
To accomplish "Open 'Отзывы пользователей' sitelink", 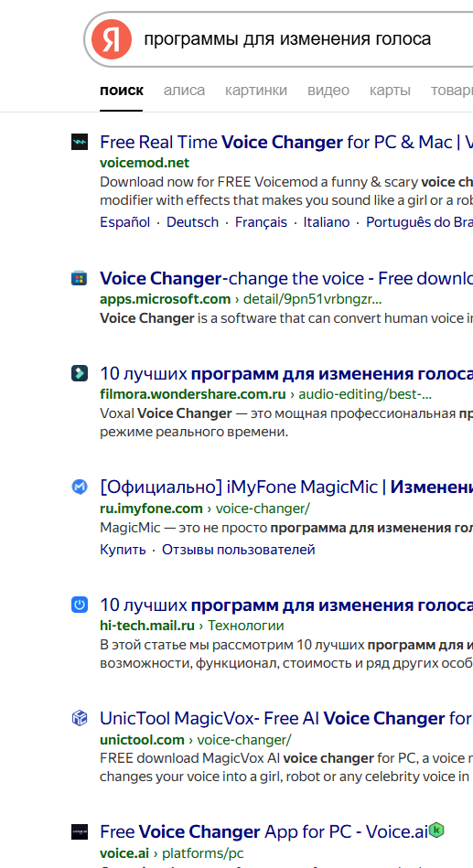I will click(x=238, y=550).
